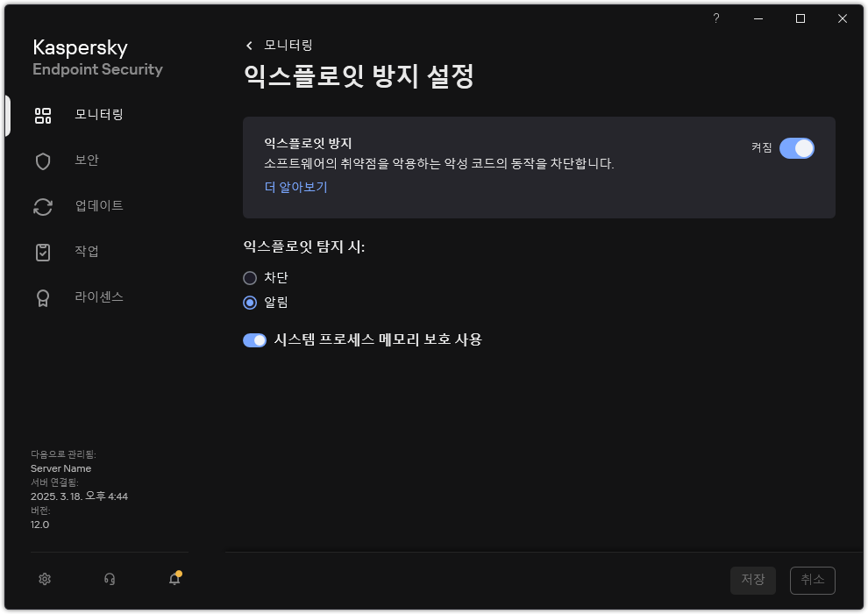Select the 알림 radio option
The width and height of the screenshot is (868, 614).
click(x=248, y=302)
